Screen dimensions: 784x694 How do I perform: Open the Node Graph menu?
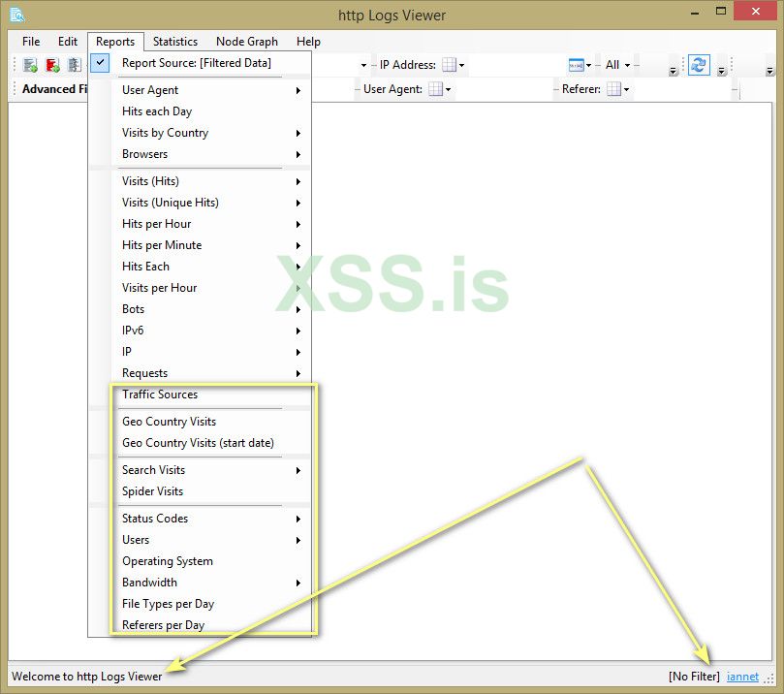[247, 42]
